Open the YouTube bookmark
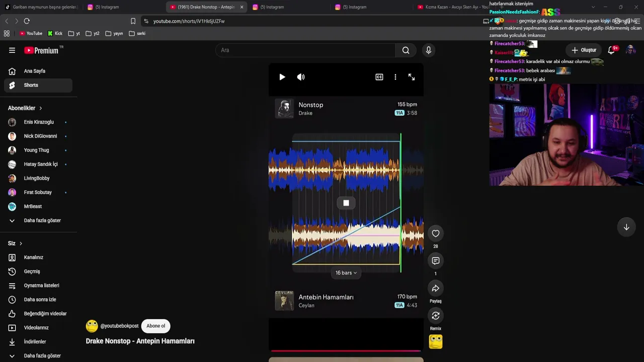Image resolution: width=644 pixels, height=362 pixels. [31, 33]
